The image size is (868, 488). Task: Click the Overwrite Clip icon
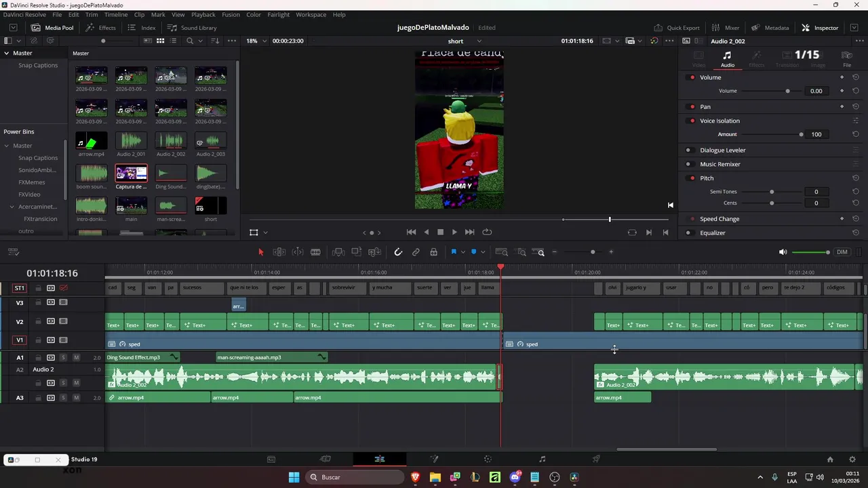click(x=356, y=252)
